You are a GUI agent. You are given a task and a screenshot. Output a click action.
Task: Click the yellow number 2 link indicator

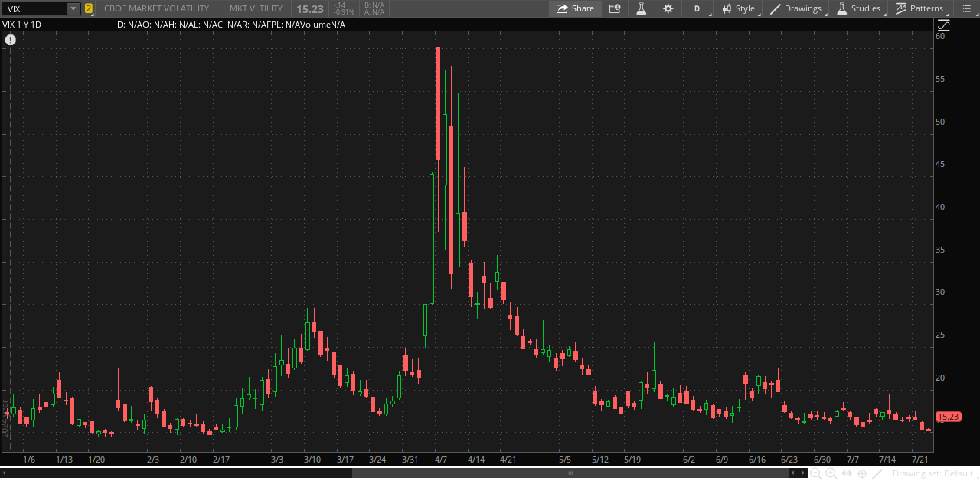(x=89, y=8)
